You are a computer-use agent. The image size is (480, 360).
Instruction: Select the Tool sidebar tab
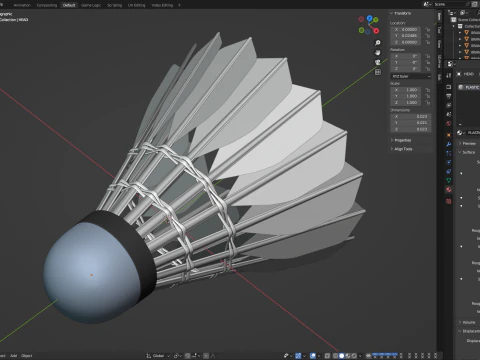pyautogui.click(x=439, y=30)
